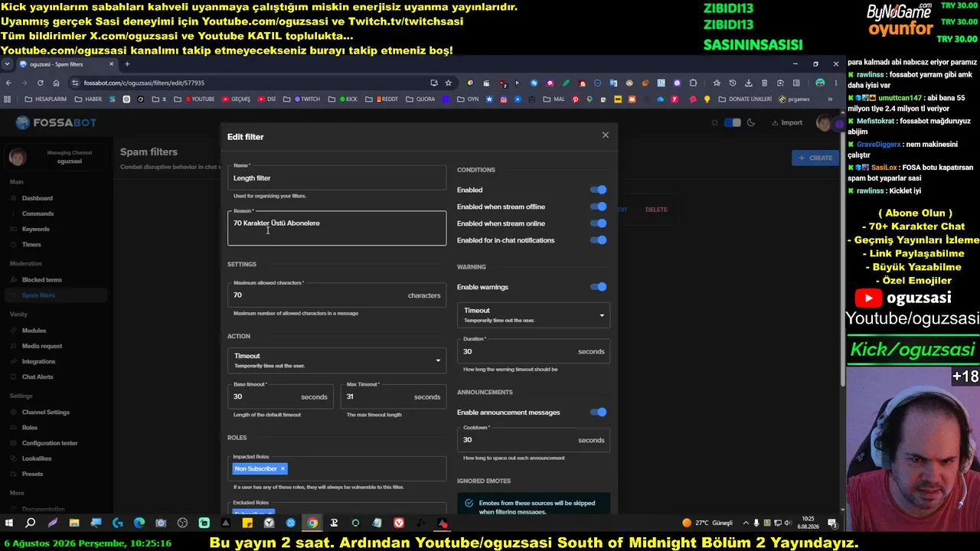Click the Reason text field
This screenshot has height=551, width=980.
coord(337,228)
